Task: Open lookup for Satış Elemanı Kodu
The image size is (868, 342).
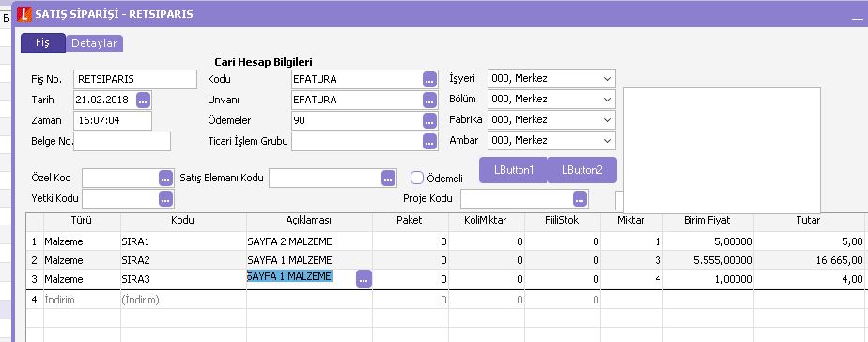Action: [x=389, y=179]
